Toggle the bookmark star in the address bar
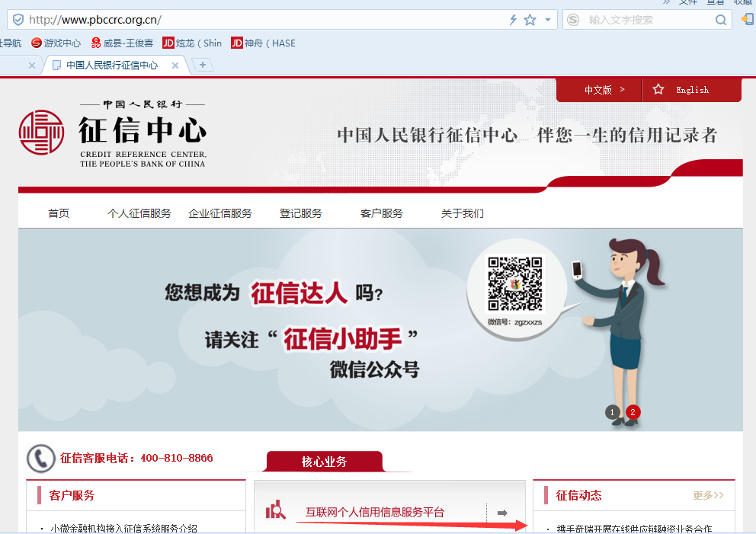The image size is (756, 534). pos(530,21)
